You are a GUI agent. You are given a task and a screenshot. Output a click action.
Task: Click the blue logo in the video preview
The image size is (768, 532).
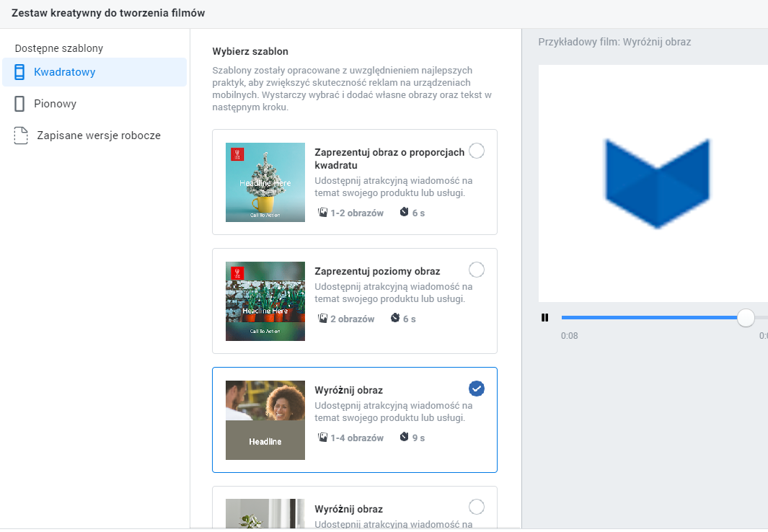(657, 184)
